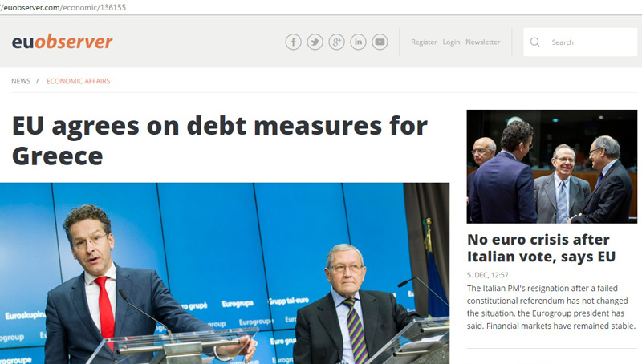642x364 pixels.
Task: Open the Google+ social icon
Action: [337, 42]
